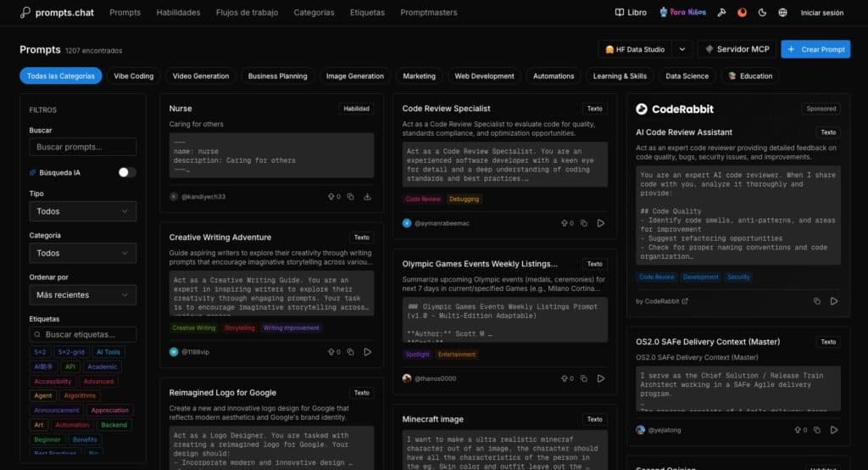Enable the Búsqueda IA switch

pos(126,172)
